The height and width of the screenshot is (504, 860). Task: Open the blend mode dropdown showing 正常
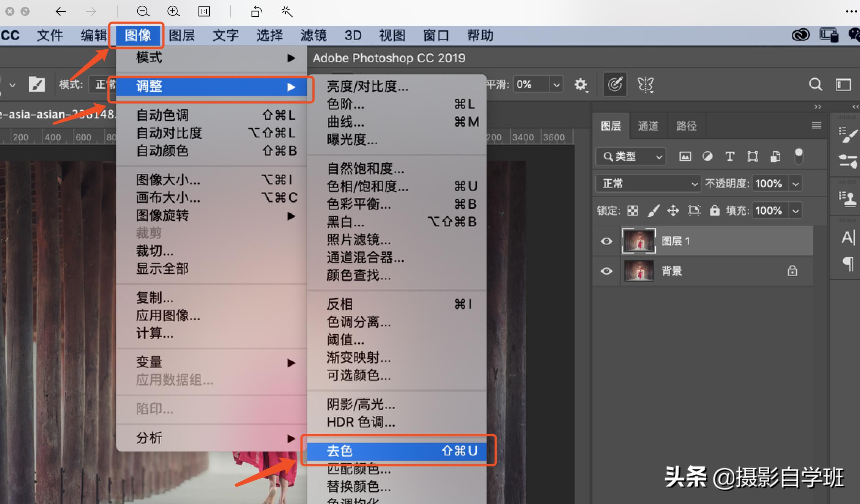coord(648,183)
